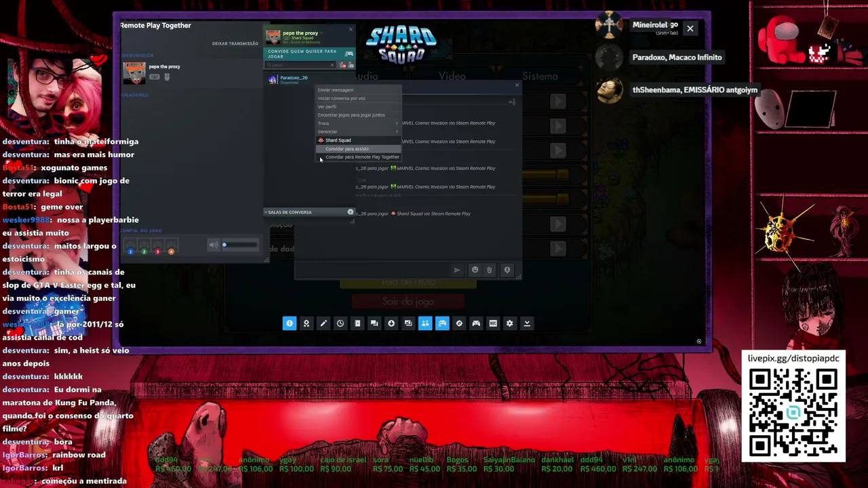Click the Deixar Transmissão button
Screen dimensions: 868x488
tap(235, 43)
